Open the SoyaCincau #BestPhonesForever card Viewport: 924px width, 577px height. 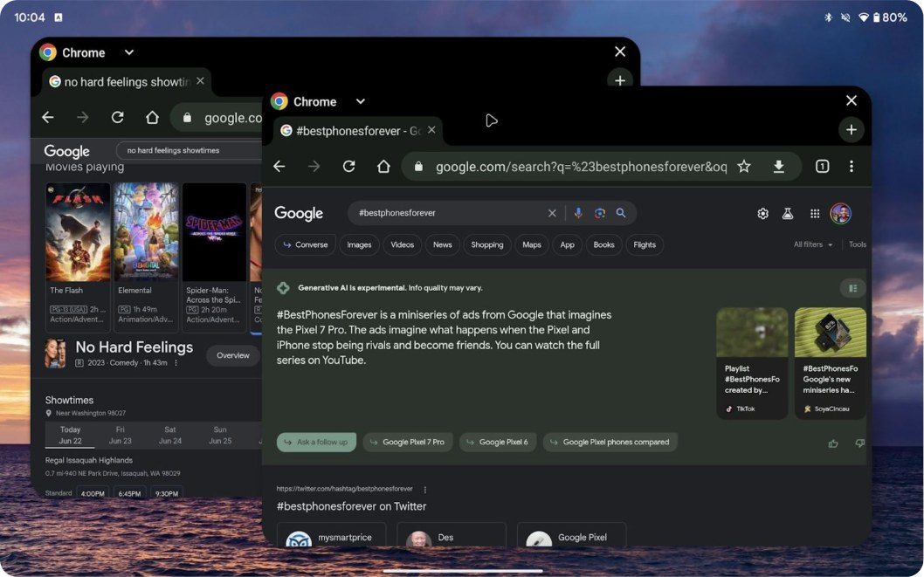point(831,363)
